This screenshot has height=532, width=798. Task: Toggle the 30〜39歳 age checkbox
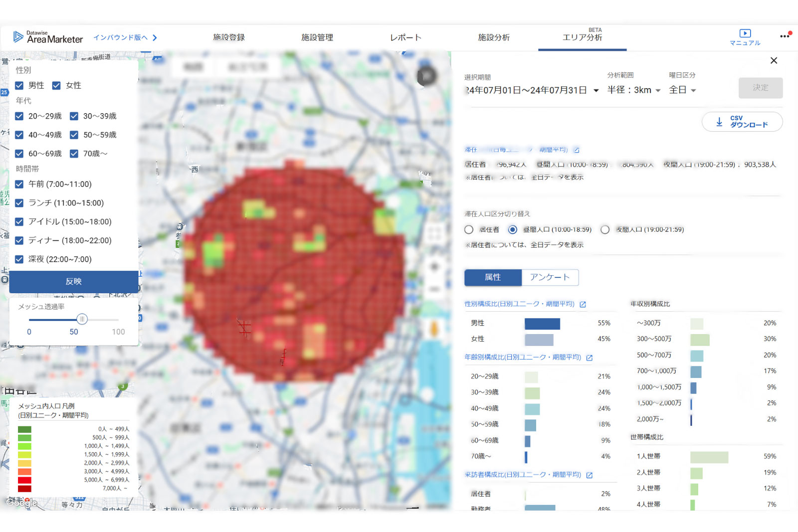point(74,116)
